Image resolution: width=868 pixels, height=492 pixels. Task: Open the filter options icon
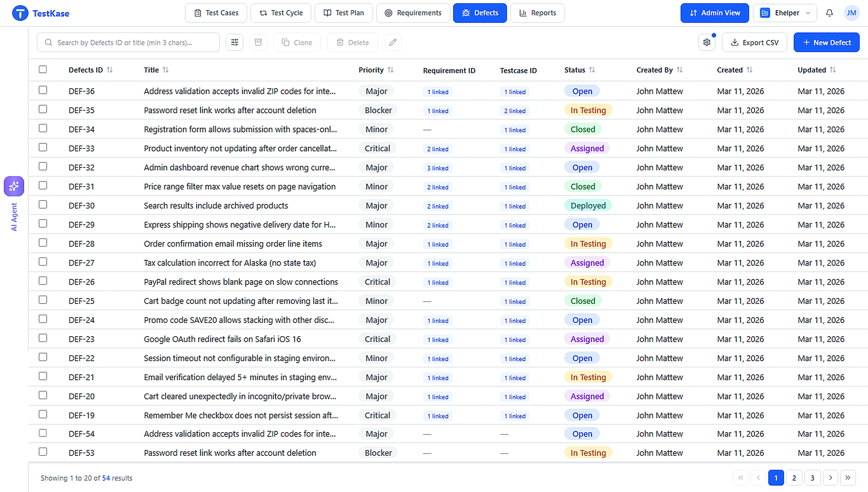(234, 42)
